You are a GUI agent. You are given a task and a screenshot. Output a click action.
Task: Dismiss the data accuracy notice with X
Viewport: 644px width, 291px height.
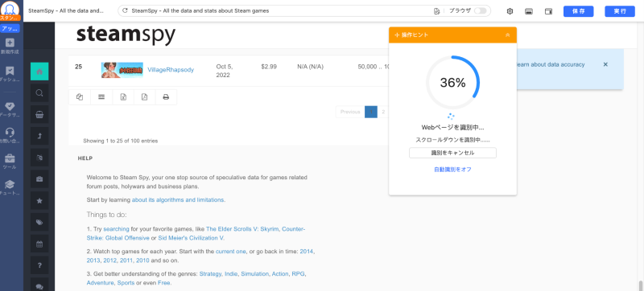[605, 64]
